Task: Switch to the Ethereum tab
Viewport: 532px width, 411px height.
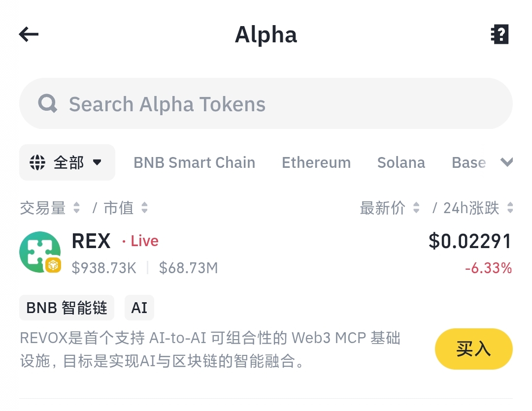Action: click(x=316, y=162)
